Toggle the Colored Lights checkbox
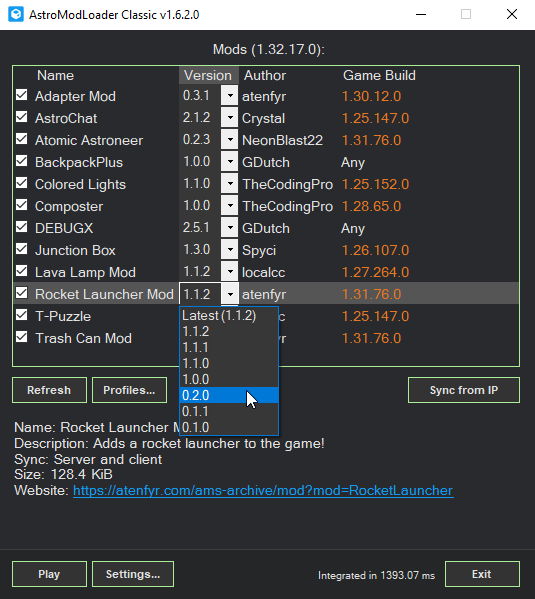535x599 pixels. point(22,183)
